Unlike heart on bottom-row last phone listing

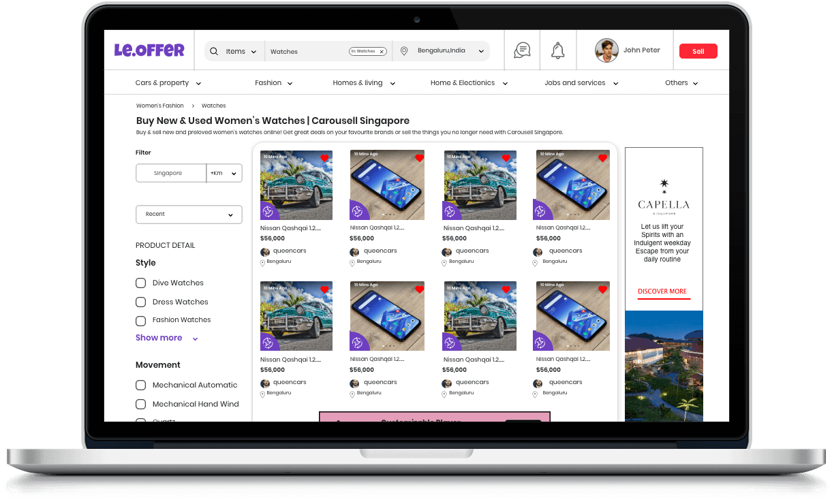click(602, 289)
